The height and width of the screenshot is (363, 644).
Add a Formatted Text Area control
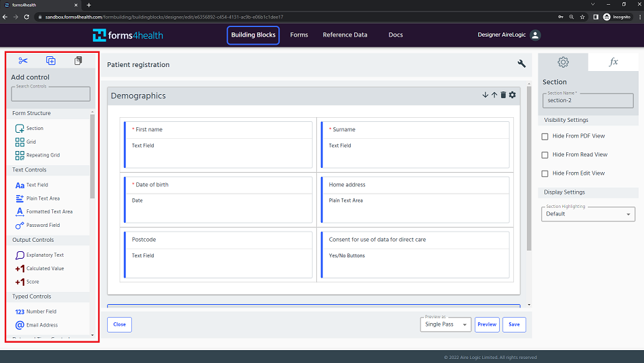(x=44, y=212)
